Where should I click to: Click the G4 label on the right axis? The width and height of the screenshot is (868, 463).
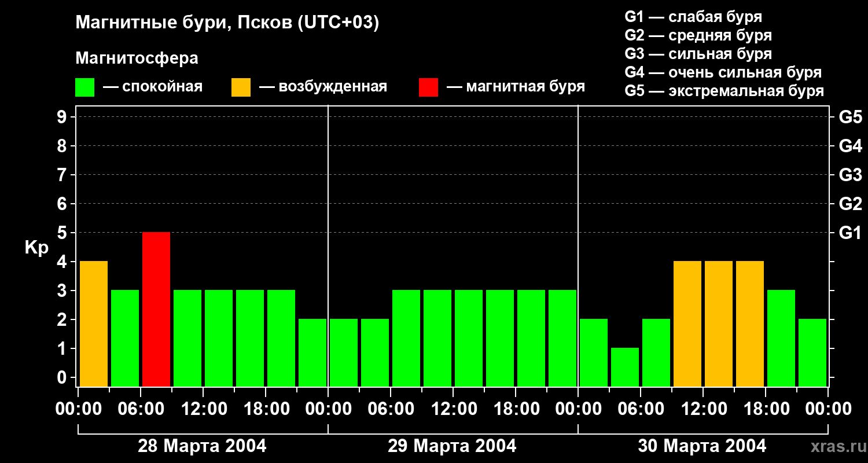tap(850, 146)
